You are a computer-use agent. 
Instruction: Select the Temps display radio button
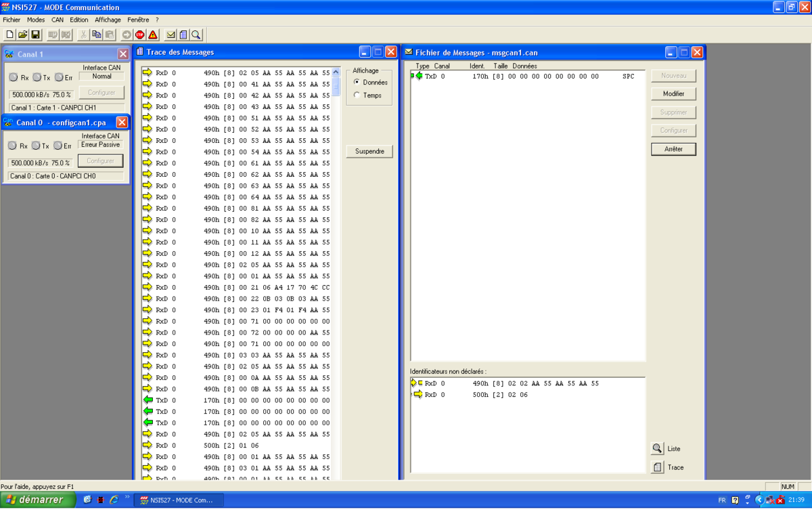point(357,95)
